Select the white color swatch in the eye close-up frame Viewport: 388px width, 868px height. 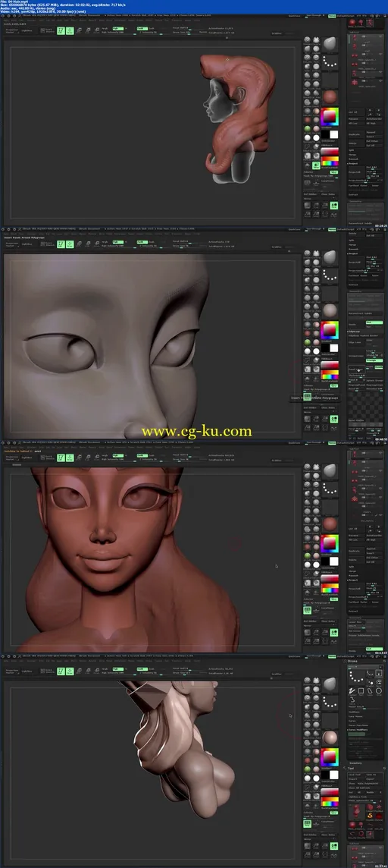(334, 348)
